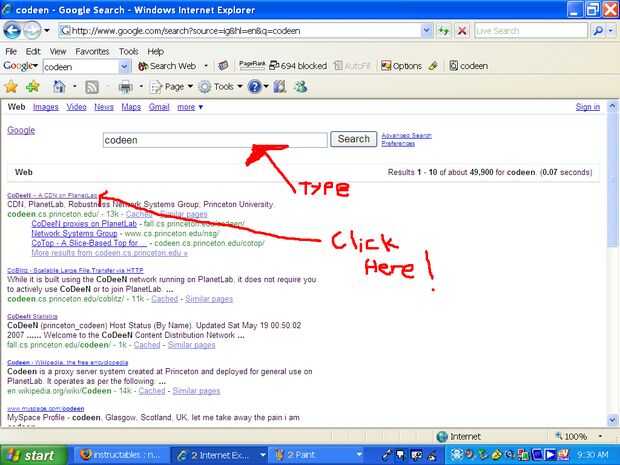Open the File menu
The height and width of the screenshot is (465, 620).
(11, 51)
